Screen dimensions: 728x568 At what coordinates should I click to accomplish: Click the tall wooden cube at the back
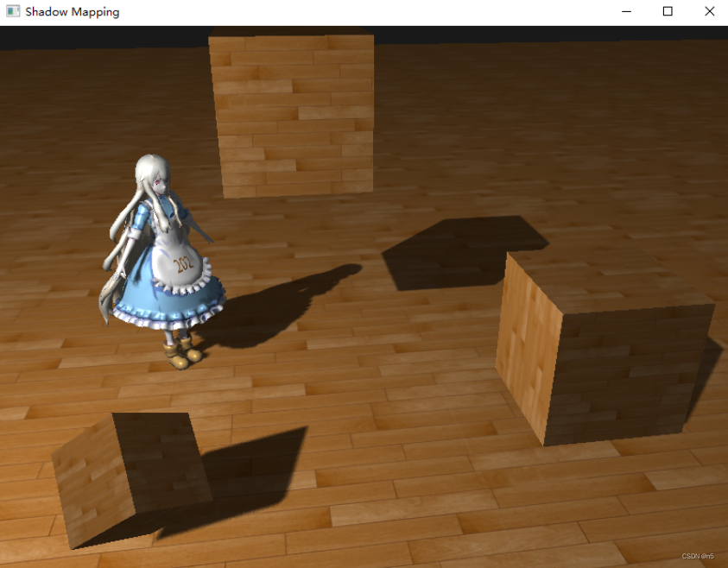pos(292,113)
